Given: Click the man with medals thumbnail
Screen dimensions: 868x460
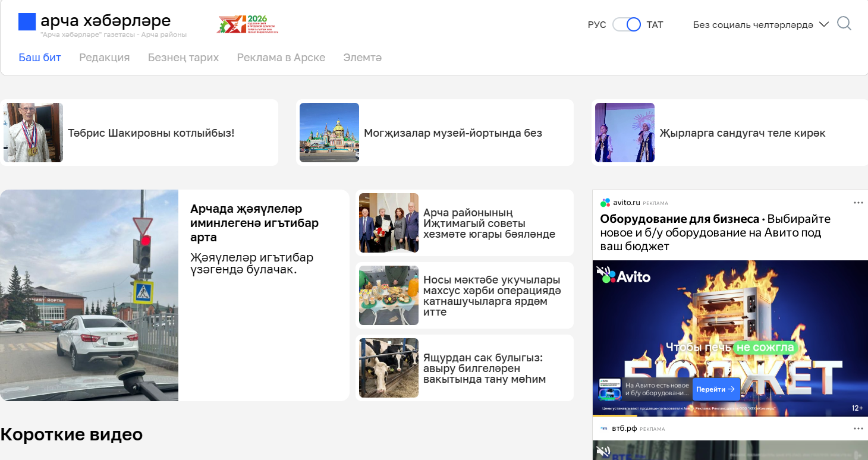Looking at the screenshot, I should 33,133.
